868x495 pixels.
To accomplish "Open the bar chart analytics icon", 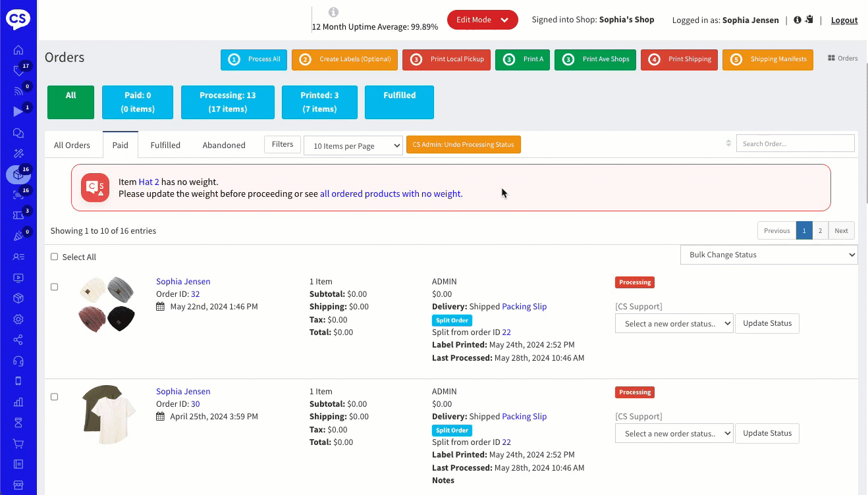I will coord(18,402).
